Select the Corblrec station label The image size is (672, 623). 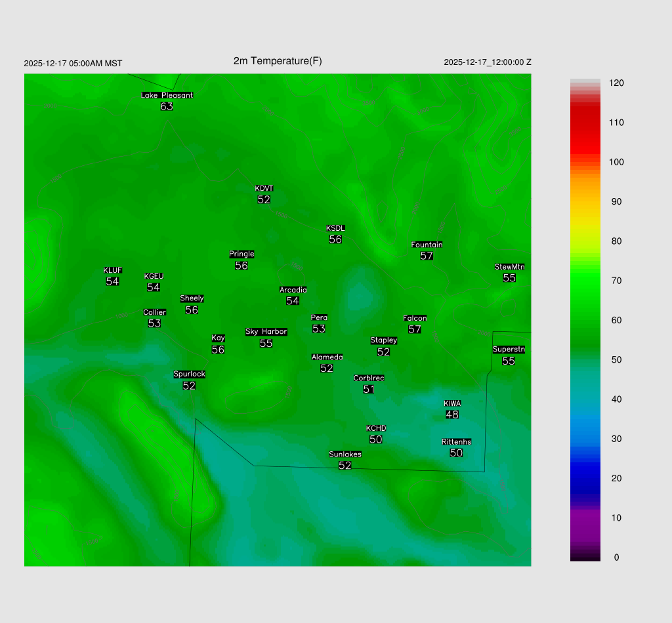point(369,378)
